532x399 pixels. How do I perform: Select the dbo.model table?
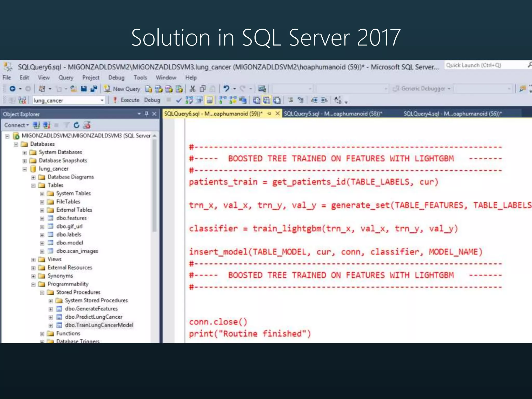[70, 243]
